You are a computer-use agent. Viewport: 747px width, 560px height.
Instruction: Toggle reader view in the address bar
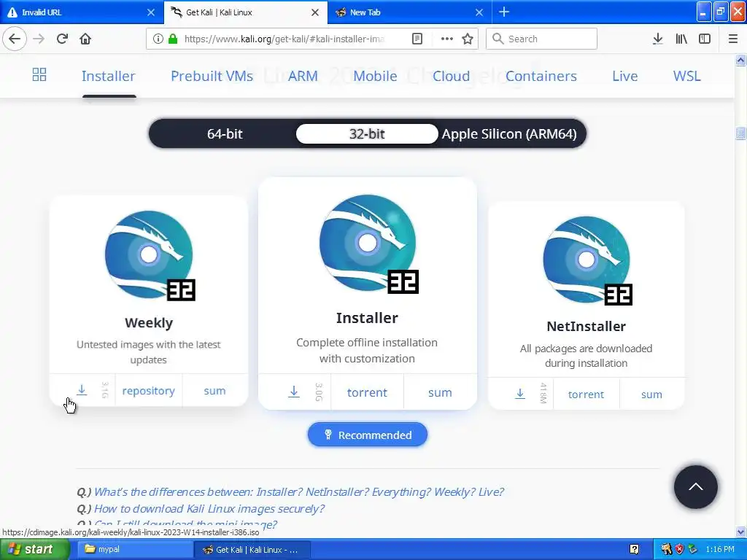pyautogui.click(x=417, y=39)
